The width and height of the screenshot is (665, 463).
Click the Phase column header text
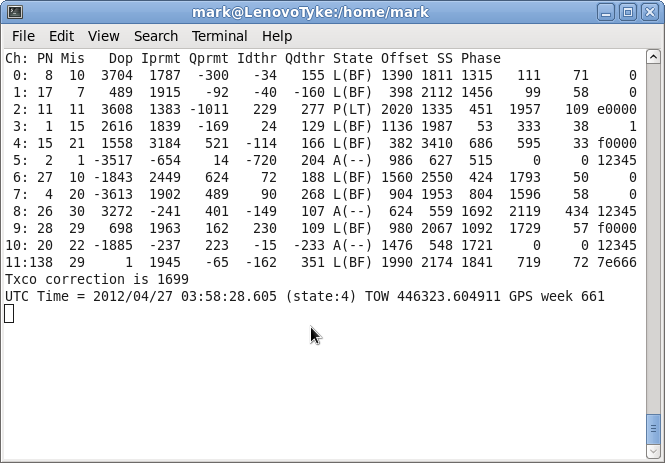click(481, 59)
